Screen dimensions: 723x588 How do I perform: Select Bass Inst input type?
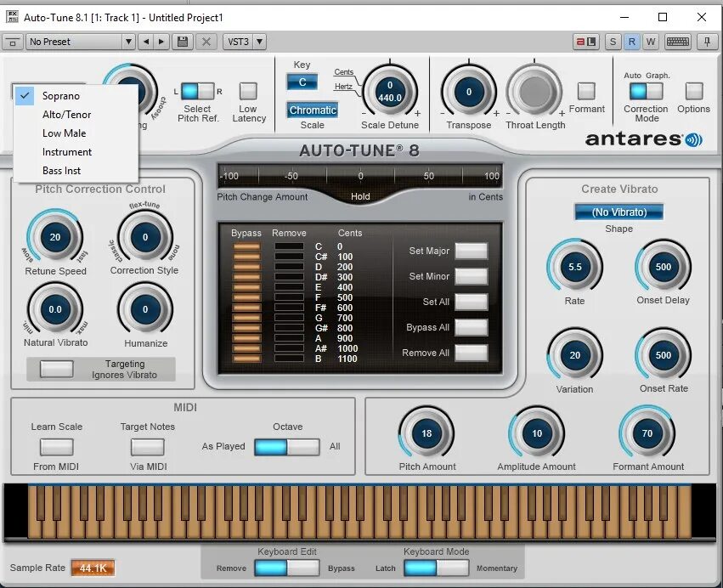[x=76, y=171]
